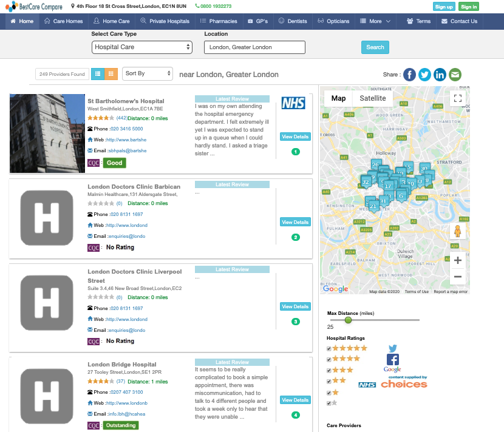
Task: Click the Twitter source icon in filters
Action: tap(392, 348)
